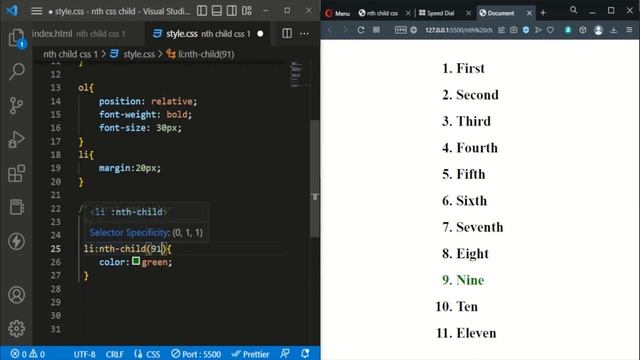
Task: Open the Opera search tabs magnifier icon
Action: (x=573, y=10)
